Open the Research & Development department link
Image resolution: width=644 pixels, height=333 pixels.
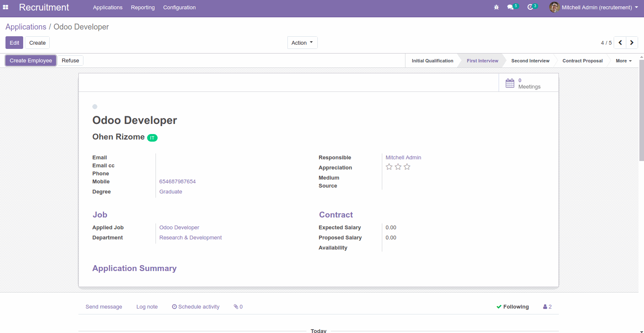coord(190,237)
